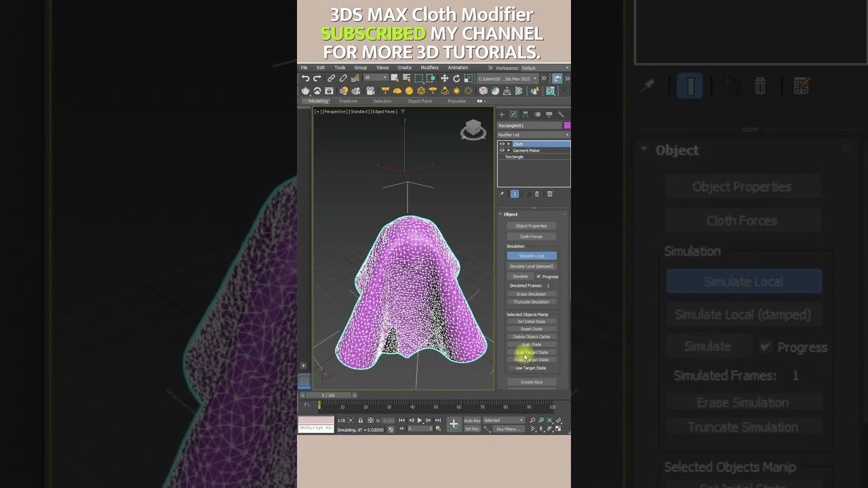Click the yellow sun light icon
This screenshot has width=868, height=488.
pos(456,91)
